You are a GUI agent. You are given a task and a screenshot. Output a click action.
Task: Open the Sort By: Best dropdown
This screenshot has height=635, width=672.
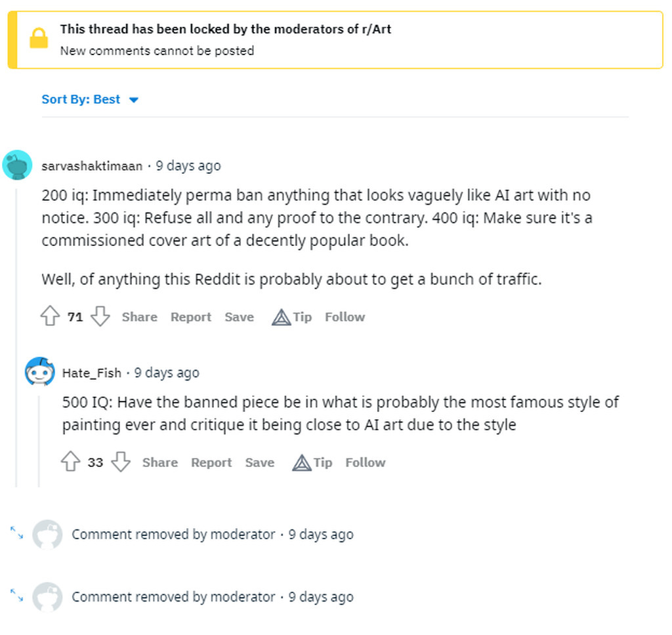click(90, 100)
